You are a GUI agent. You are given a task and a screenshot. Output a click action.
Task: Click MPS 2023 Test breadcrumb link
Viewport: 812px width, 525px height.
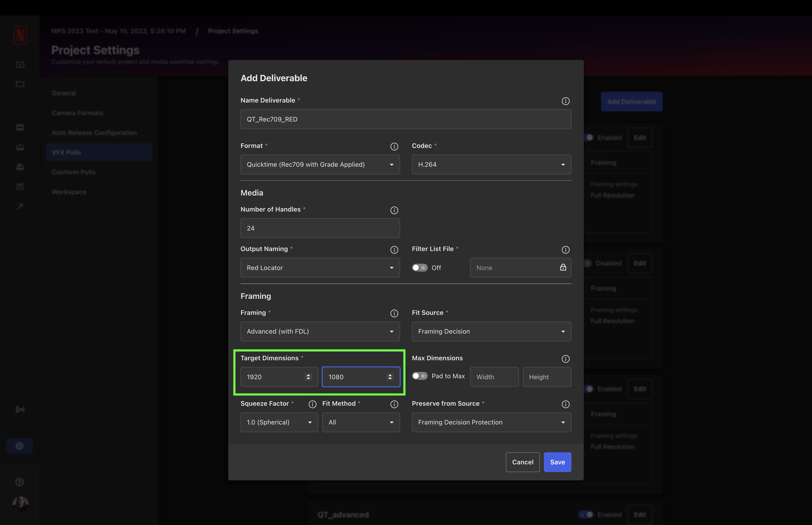(x=118, y=31)
